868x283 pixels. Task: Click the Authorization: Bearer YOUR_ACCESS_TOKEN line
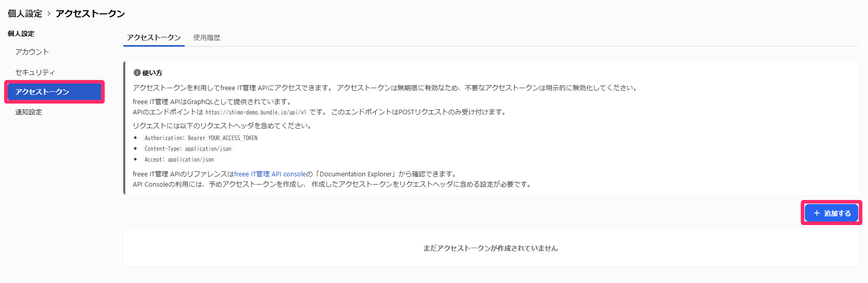tap(201, 138)
